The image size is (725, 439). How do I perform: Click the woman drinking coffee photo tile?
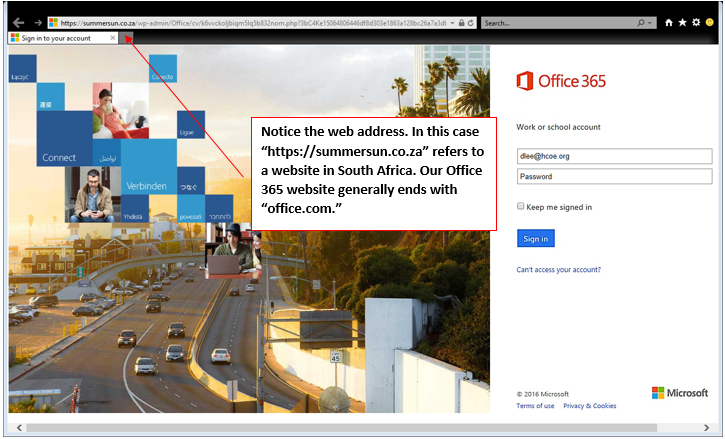tap(121, 111)
